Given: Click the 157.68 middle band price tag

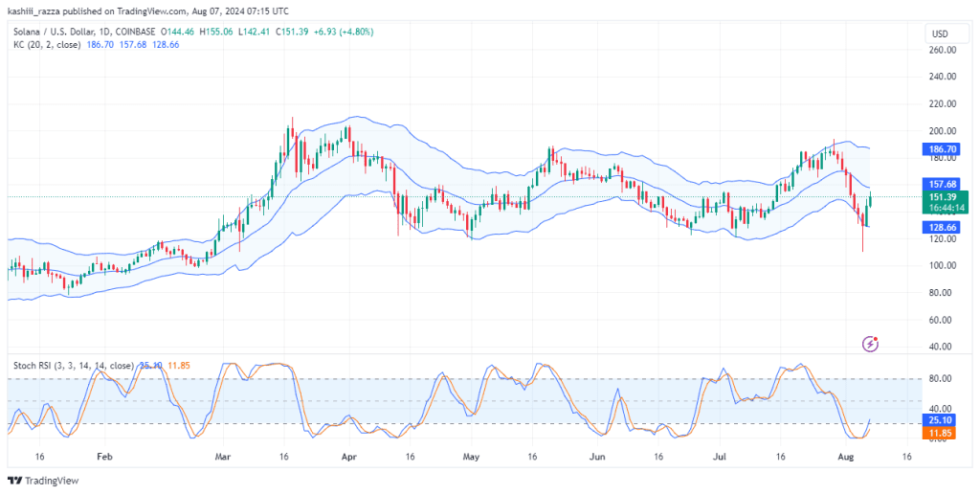Looking at the screenshot, I should point(940,184).
